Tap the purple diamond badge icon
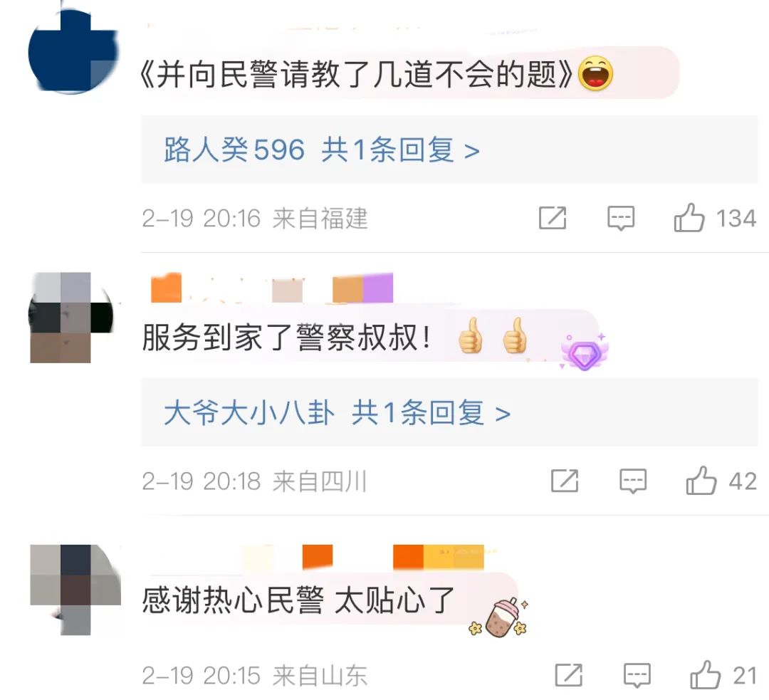The height and width of the screenshot is (700, 769). click(585, 351)
